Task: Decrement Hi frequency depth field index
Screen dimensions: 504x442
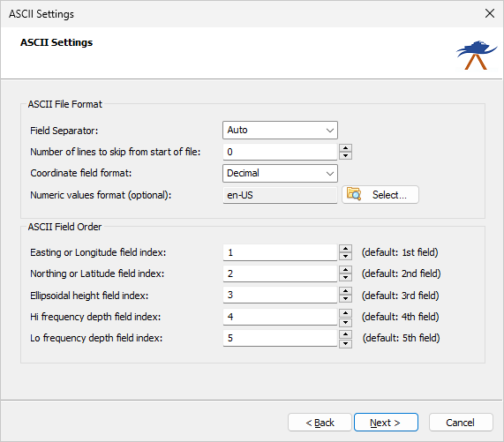Action: pyautogui.click(x=345, y=322)
